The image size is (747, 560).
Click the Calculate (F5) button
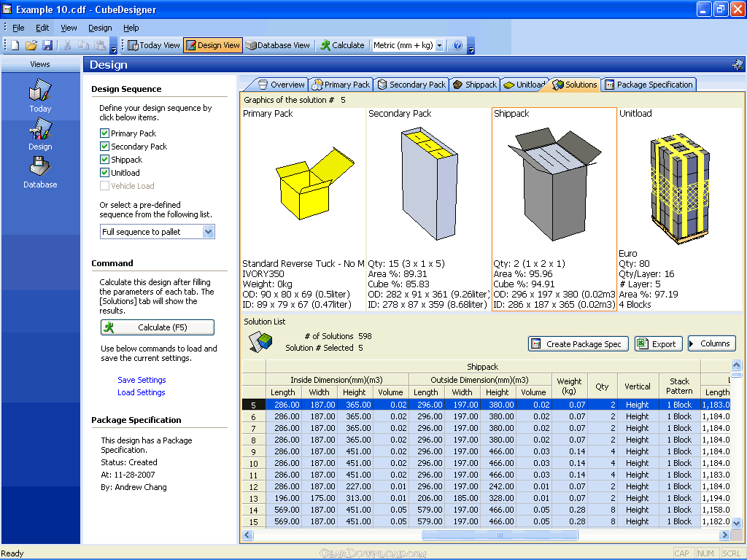coord(158,327)
